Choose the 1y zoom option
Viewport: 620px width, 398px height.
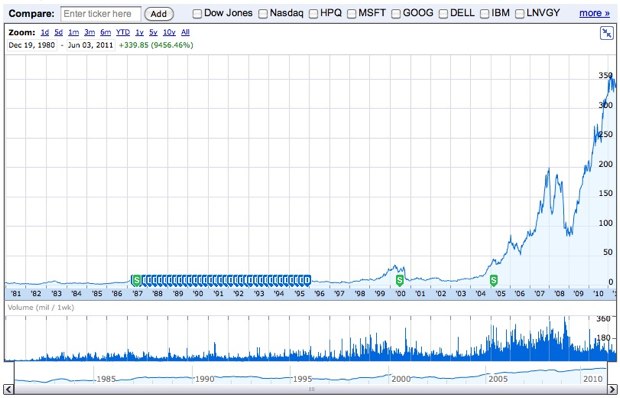click(x=139, y=32)
